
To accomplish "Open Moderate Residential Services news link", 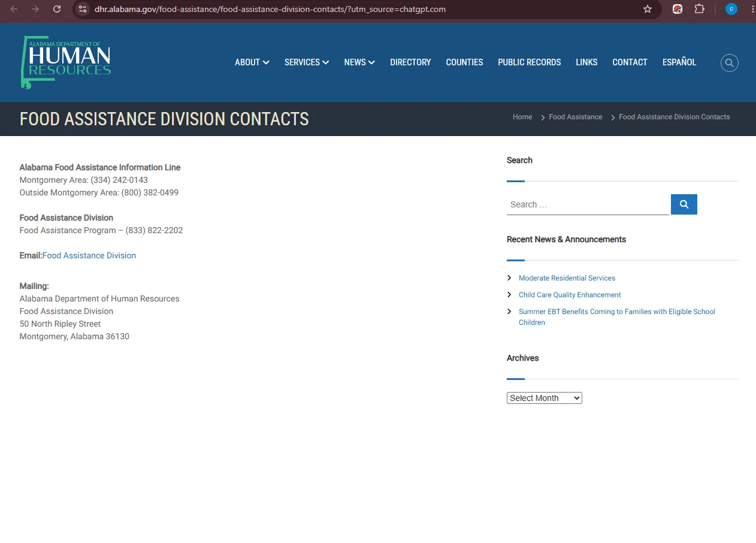I will point(567,278).
